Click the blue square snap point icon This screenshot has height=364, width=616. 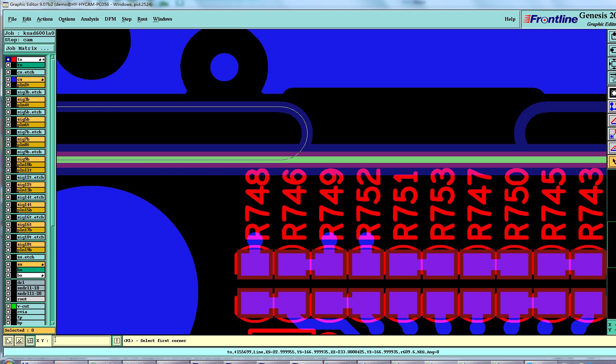coord(612,134)
